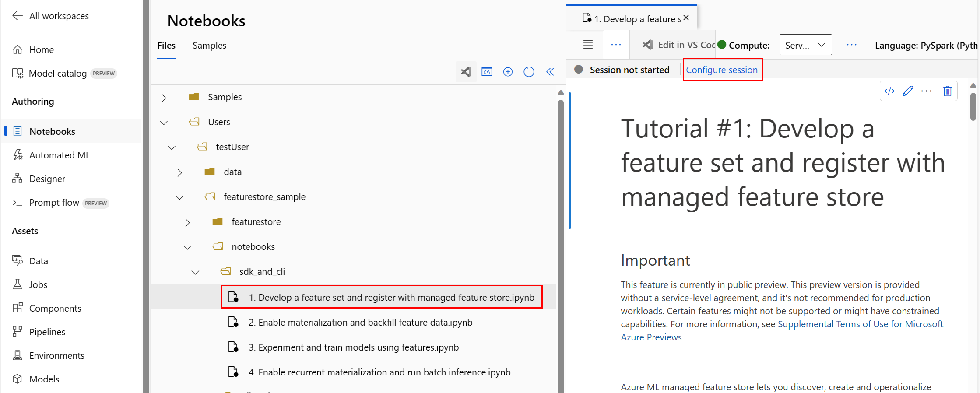Close the Develop a feature notebook tab

tap(686, 18)
